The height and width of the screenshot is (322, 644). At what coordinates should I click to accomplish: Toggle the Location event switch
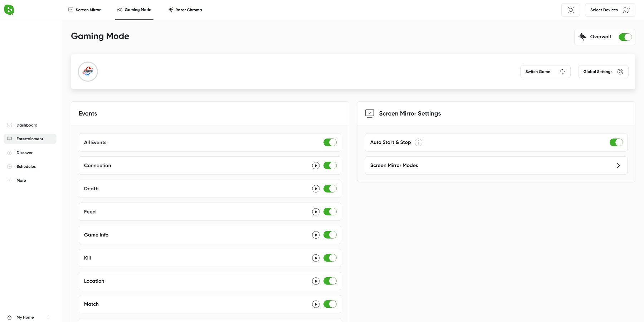coord(330,281)
